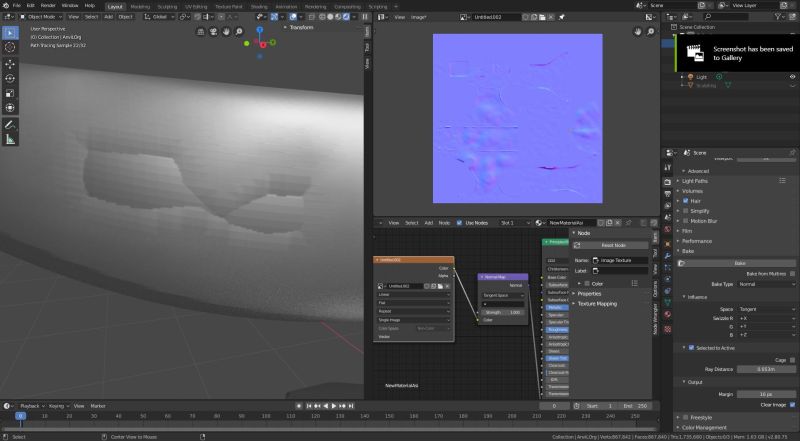
Task: Toggle Selected to Active checkbox
Action: click(x=691, y=348)
